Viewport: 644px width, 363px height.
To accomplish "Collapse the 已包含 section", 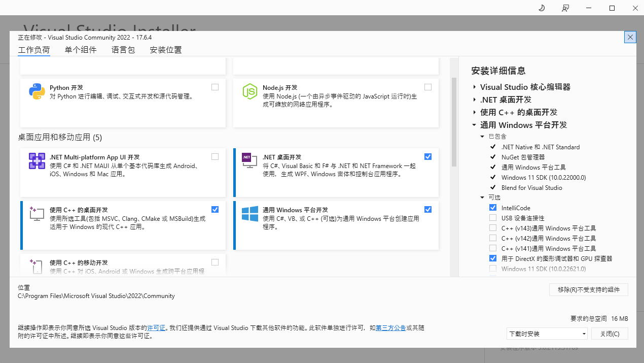I will point(482,137).
